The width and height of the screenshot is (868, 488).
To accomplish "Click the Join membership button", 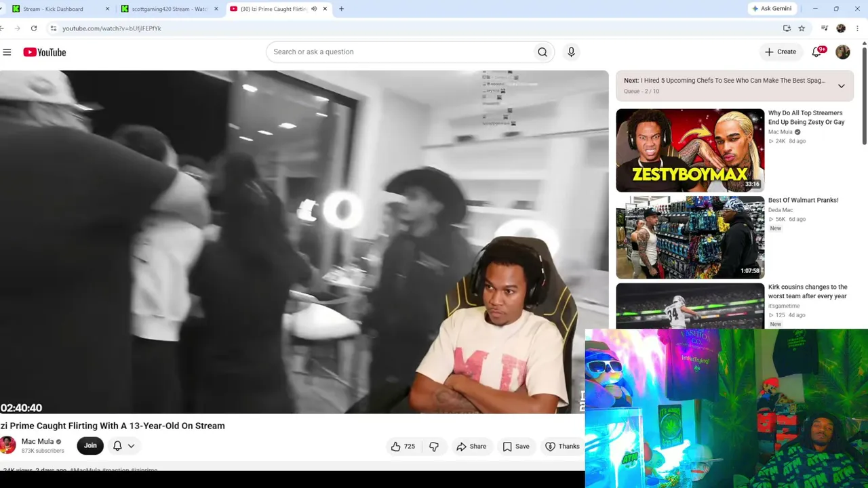I will click(x=90, y=445).
